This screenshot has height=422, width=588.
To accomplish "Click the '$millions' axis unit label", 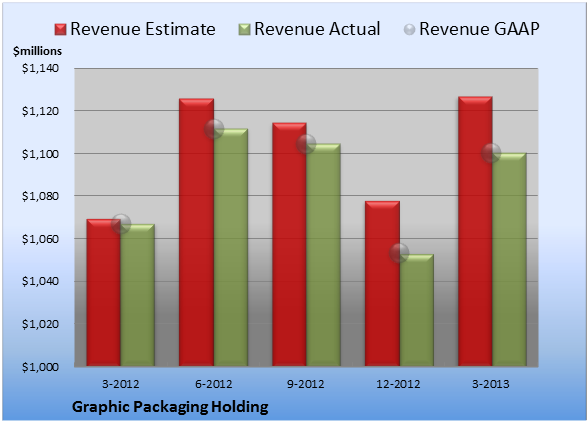I will (38, 51).
